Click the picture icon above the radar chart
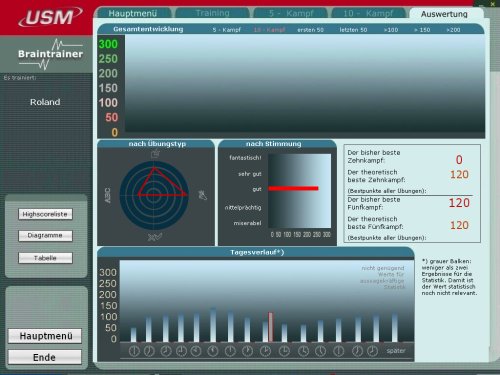Screen dimensions: 500x375 click(x=155, y=154)
